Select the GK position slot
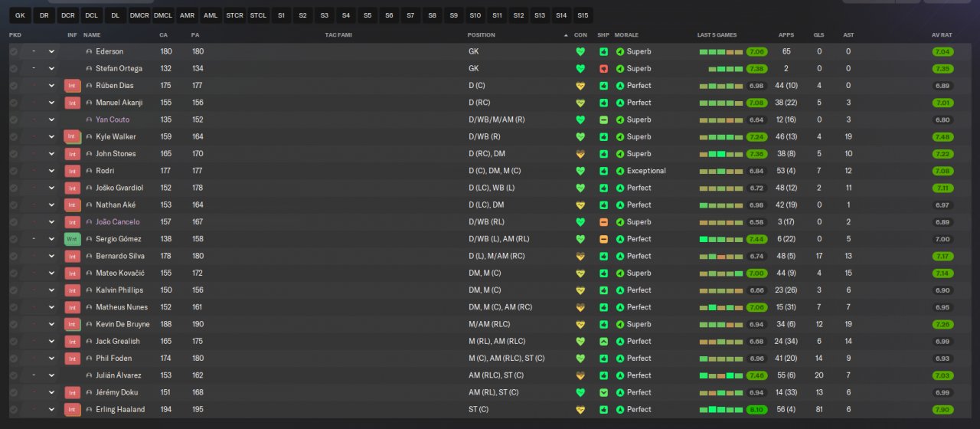Image resolution: width=980 pixels, height=429 pixels. (x=20, y=15)
